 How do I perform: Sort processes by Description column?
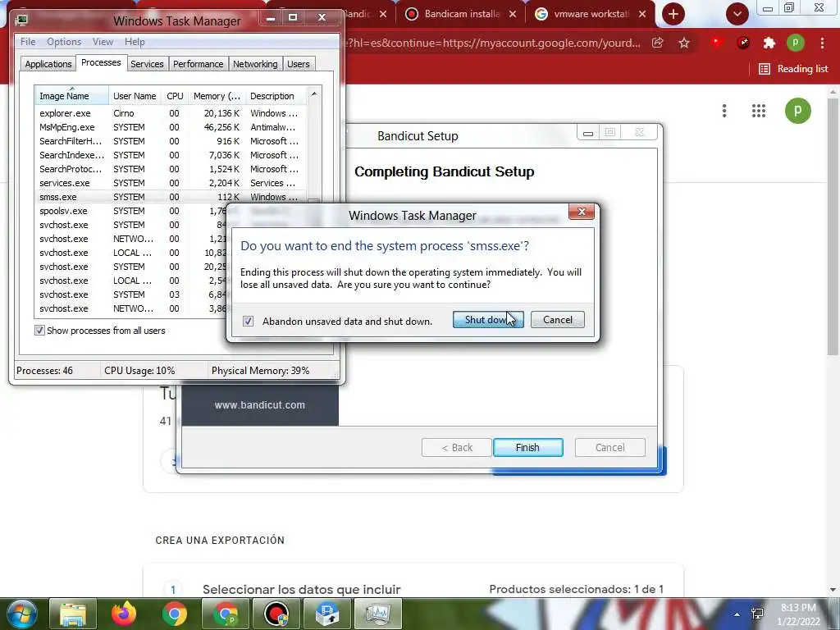[x=276, y=96]
